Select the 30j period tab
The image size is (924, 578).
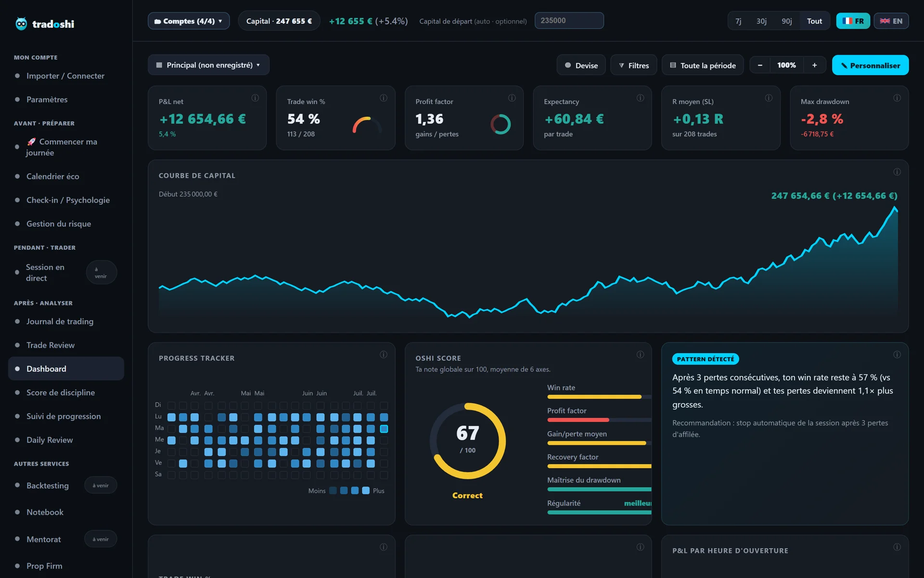click(761, 21)
